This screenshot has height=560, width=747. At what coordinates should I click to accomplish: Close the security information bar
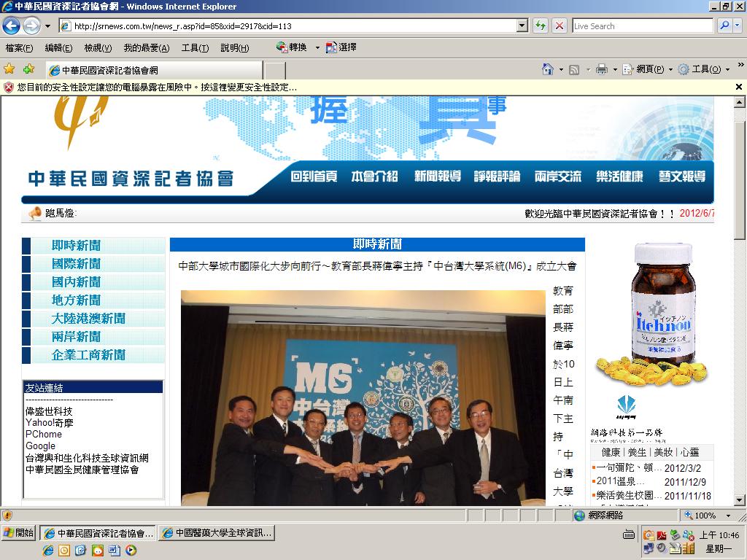click(x=739, y=87)
